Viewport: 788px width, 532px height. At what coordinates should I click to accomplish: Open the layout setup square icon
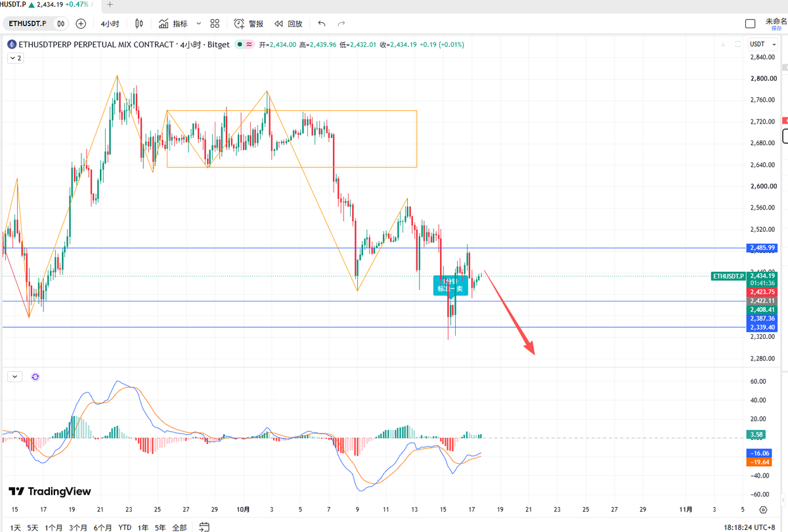pyautogui.click(x=750, y=24)
